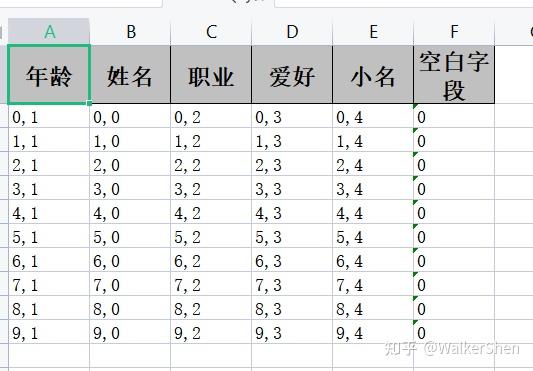The width and height of the screenshot is (533, 371).
Task: Click the 空白字段 header cell
Action: [x=454, y=74]
